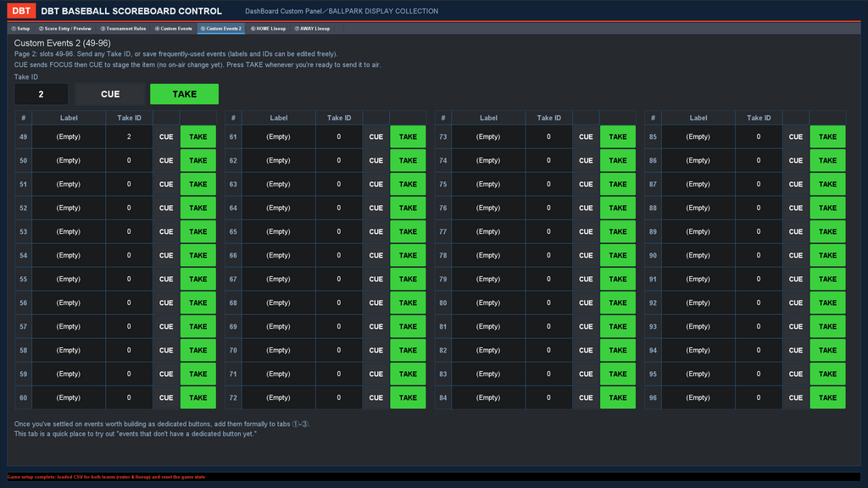This screenshot has width=868, height=488.
Task: Edit the Label field of slot 87
Action: [698, 184]
